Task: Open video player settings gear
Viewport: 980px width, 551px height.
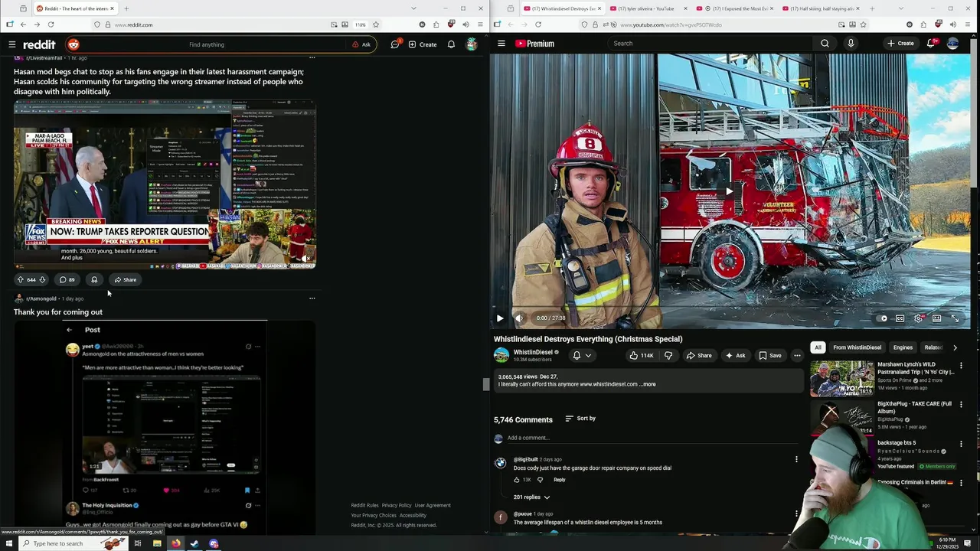Action: pyautogui.click(x=919, y=318)
